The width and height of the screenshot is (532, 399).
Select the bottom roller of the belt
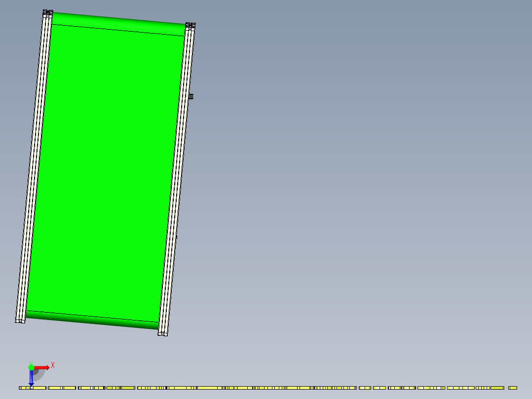coord(92,320)
